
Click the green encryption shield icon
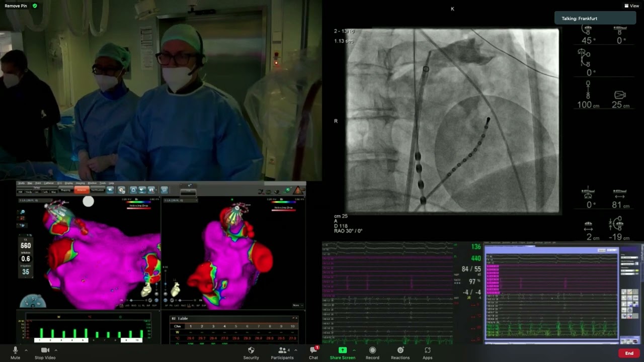[x=35, y=6]
